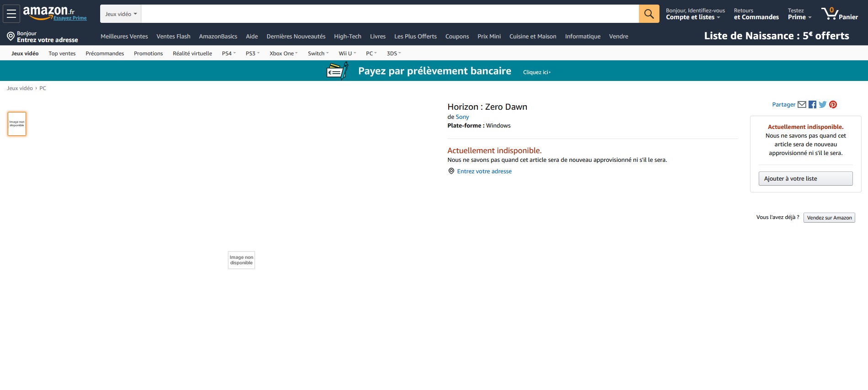The height and width of the screenshot is (390, 868).
Task: Click the Ajouter à votre liste button
Action: (x=805, y=179)
